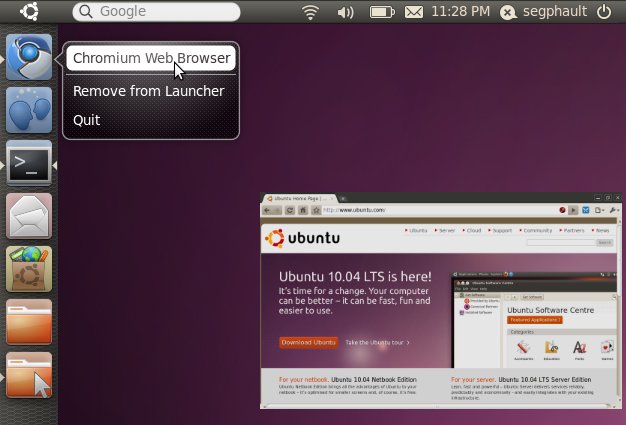Click the Go arrow beside the address bar
The width and height of the screenshot is (626, 425).
[x=573, y=210]
